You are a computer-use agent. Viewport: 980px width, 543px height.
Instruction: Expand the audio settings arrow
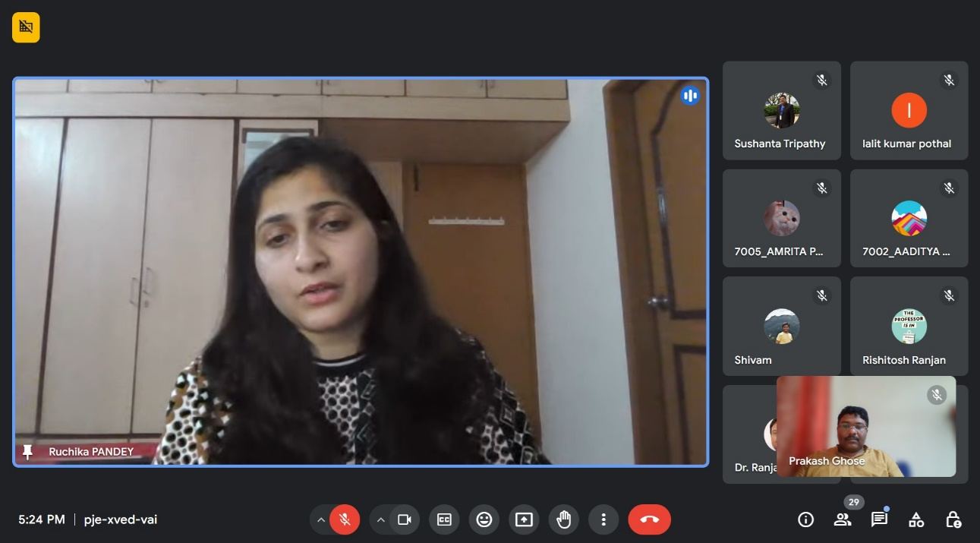tap(320, 519)
